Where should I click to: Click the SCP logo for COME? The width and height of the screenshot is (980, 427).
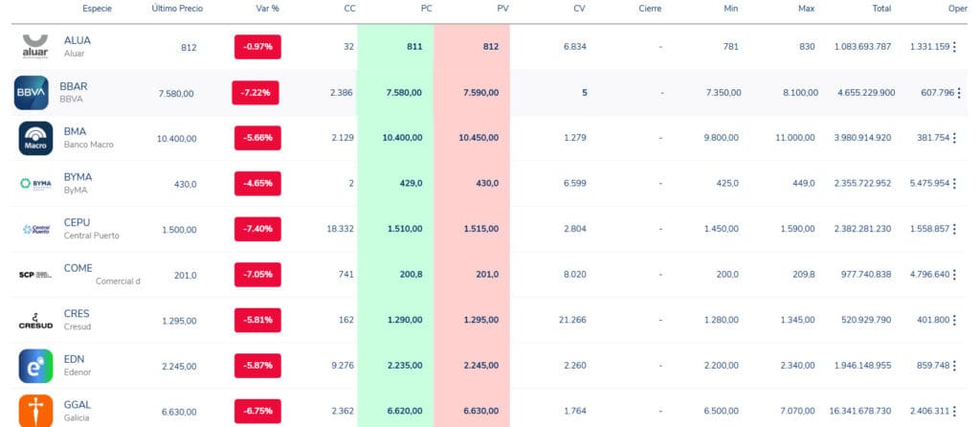34,275
